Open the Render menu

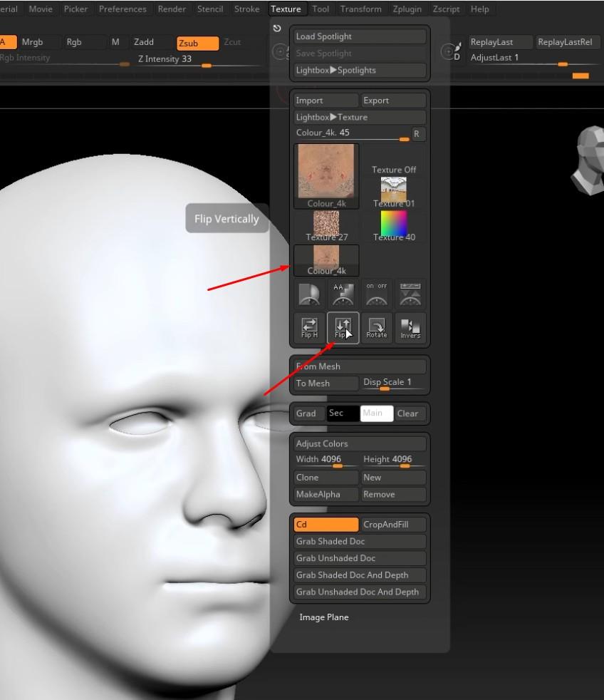click(x=172, y=9)
